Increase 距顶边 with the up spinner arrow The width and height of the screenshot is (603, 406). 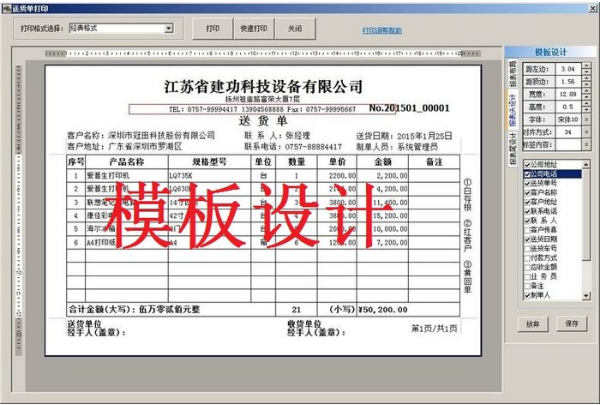point(586,79)
